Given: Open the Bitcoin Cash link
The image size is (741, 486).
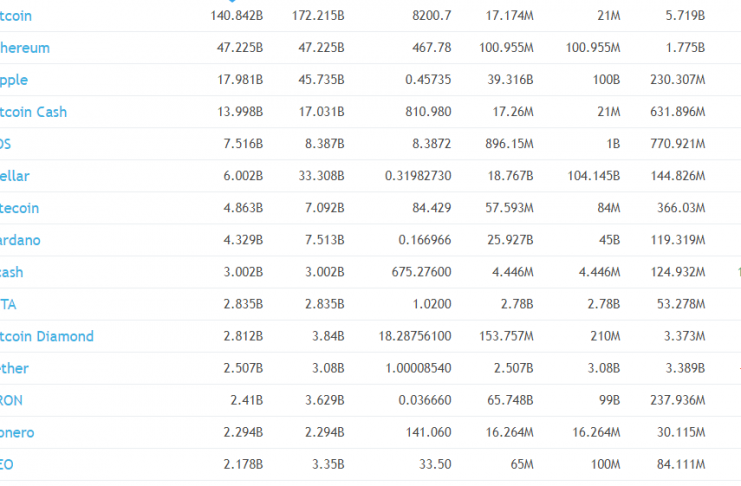Looking at the screenshot, I should [x=33, y=112].
